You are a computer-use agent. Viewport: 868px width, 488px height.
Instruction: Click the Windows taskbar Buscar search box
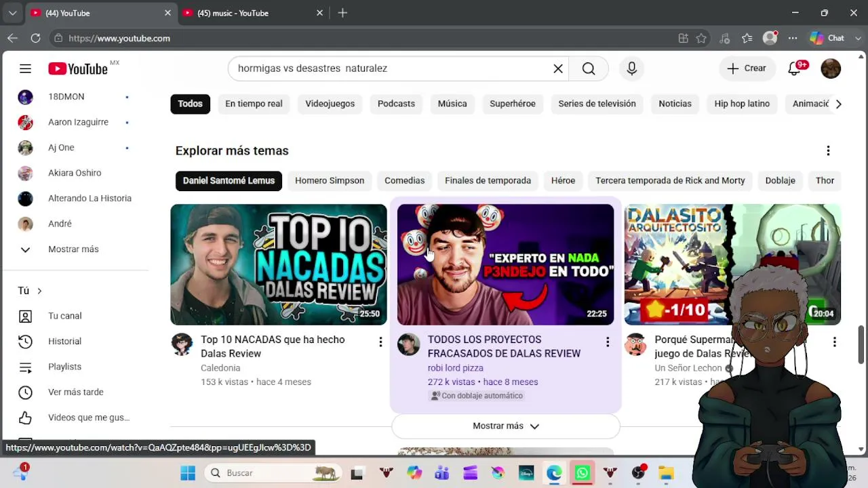(273, 473)
